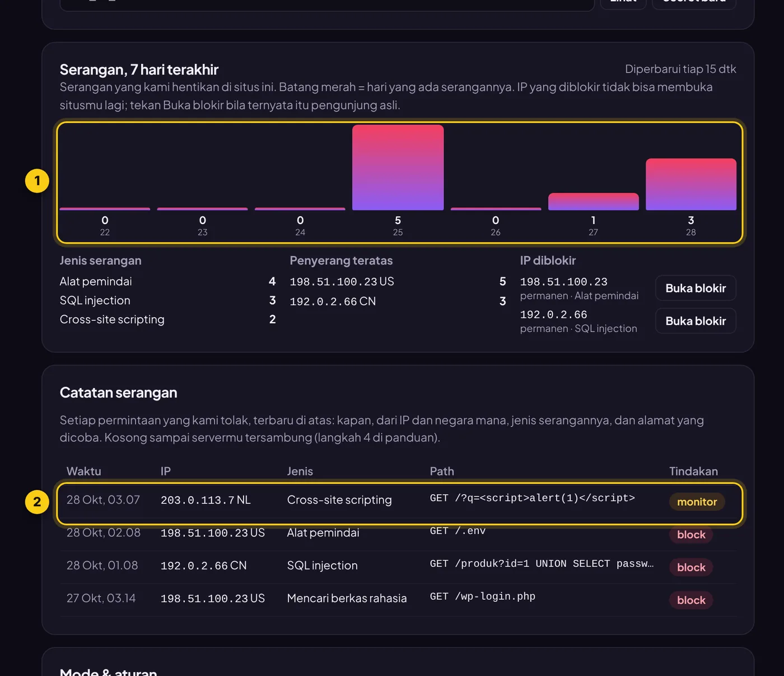Click the Waktu column header
This screenshot has width=784, height=676.
tap(83, 472)
